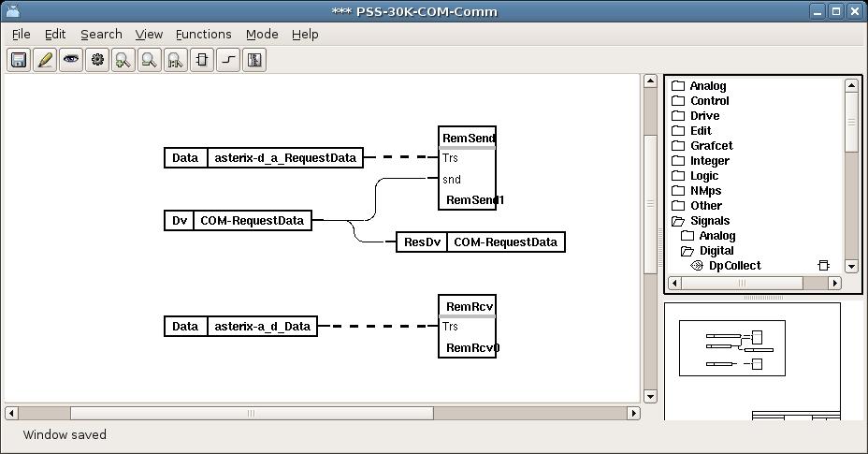
Task: Toggle the connection line step icon
Action: (x=228, y=60)
